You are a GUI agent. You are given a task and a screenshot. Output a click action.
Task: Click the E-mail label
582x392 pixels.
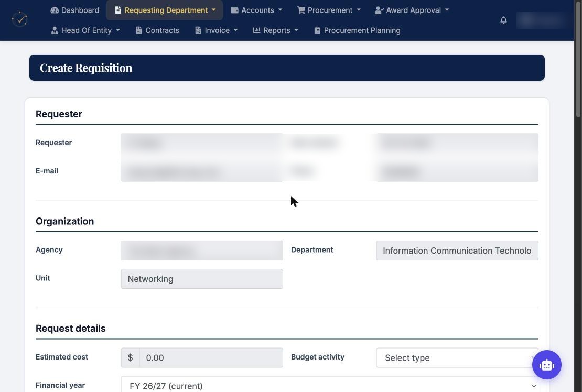click(47, 171)
